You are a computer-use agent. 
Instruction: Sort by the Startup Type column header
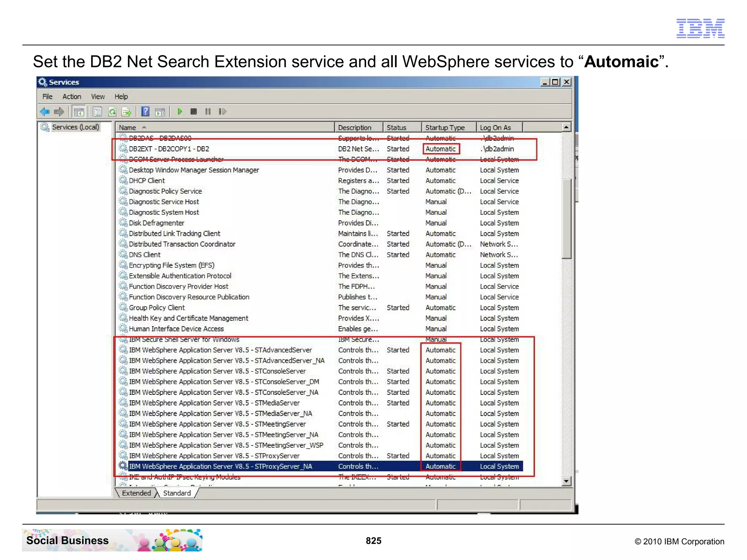pyautogui.click(x=449, y=127)
